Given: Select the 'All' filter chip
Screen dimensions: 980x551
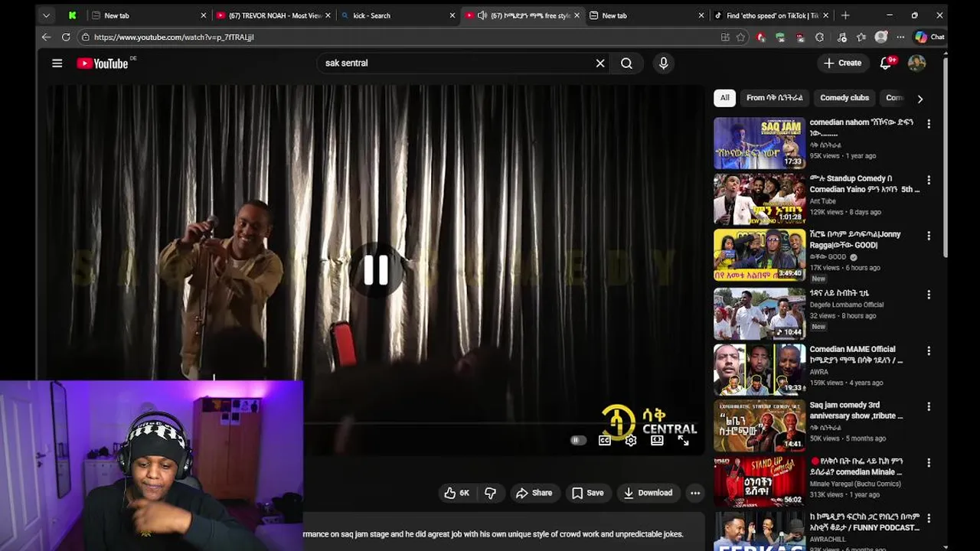Looking at the screenshot, I should [x=724, y=98].
